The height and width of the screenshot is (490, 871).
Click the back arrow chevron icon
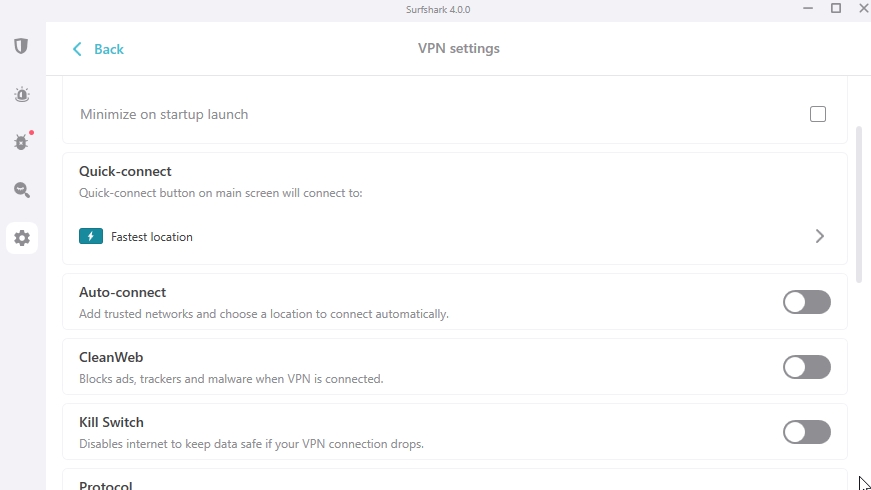(x=77, y=49)
